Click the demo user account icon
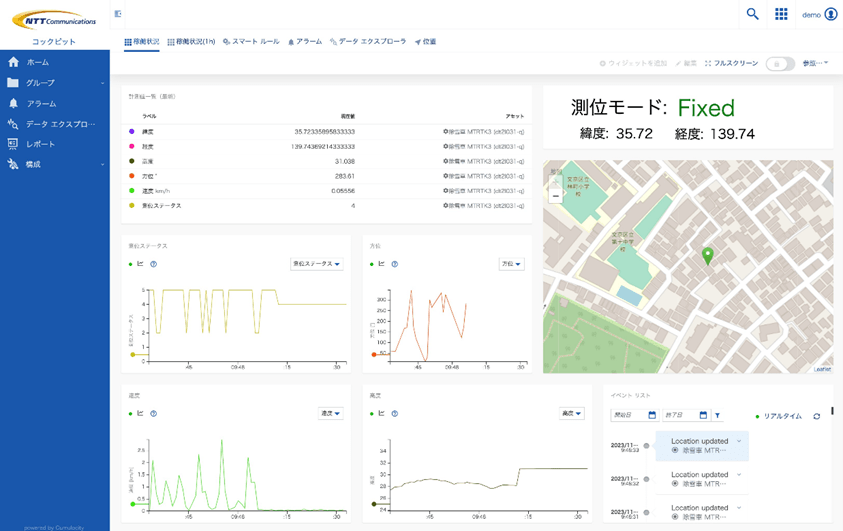 click(x=830, y=14)
